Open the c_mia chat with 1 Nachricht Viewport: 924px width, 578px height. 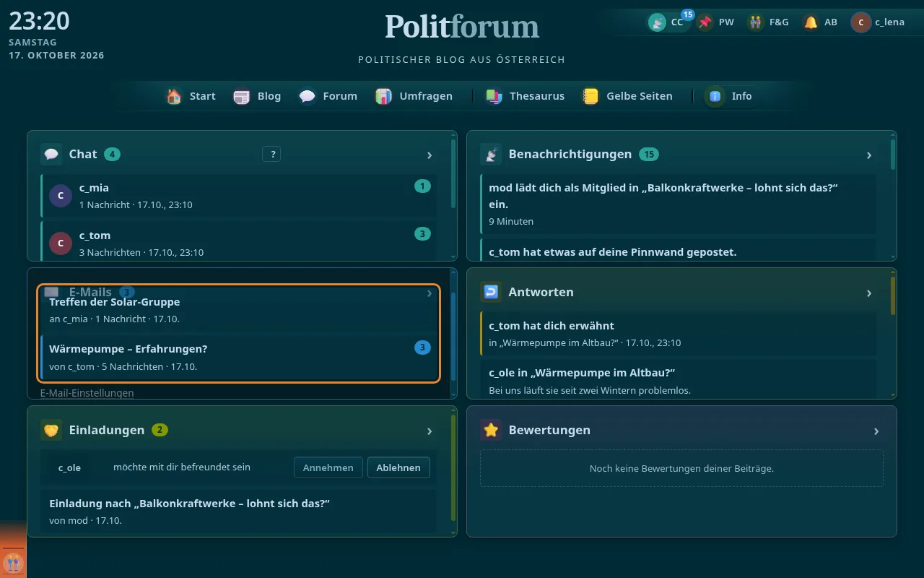(239, 196)
